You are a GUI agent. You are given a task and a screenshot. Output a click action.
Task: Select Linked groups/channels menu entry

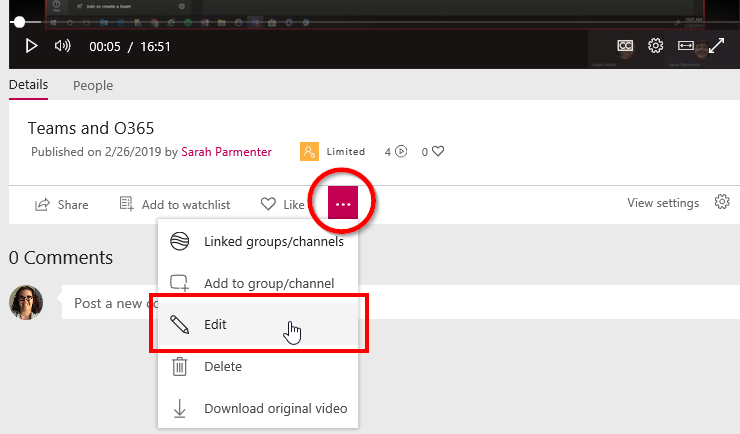(258, 242)
